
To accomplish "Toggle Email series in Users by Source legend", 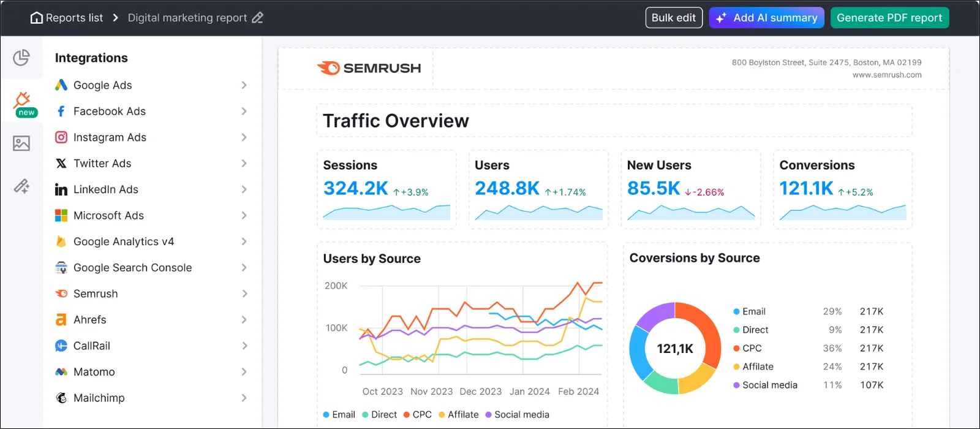I will click(339, 415).
